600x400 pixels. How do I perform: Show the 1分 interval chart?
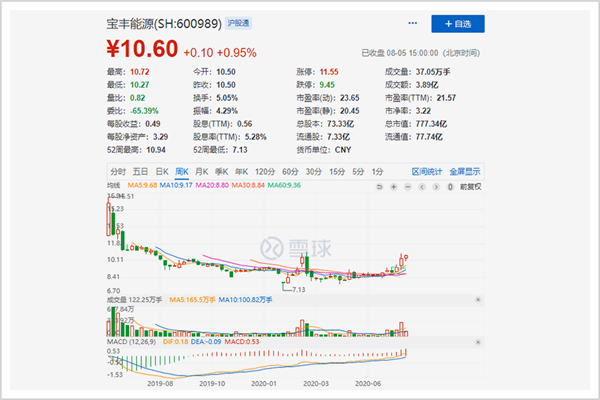tap(377, 171)
